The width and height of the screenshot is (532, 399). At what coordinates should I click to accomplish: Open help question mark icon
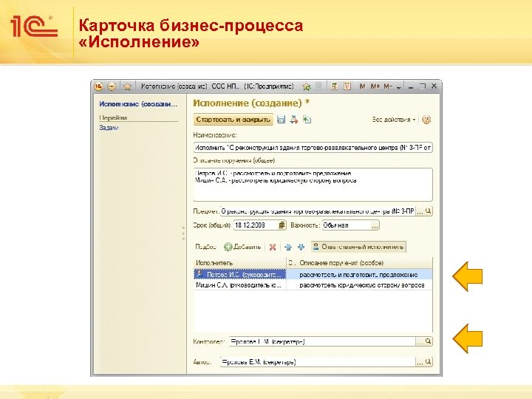[x=426, y=120]
